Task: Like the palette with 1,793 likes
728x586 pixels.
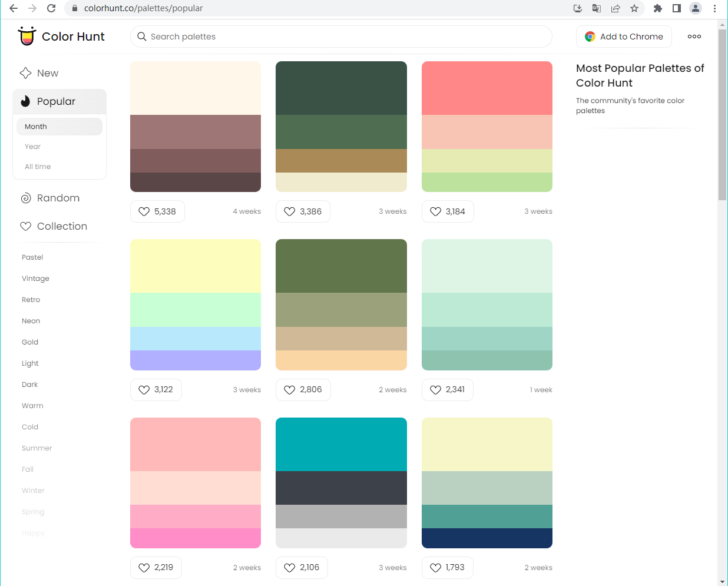Action: [x=448, y=568]
